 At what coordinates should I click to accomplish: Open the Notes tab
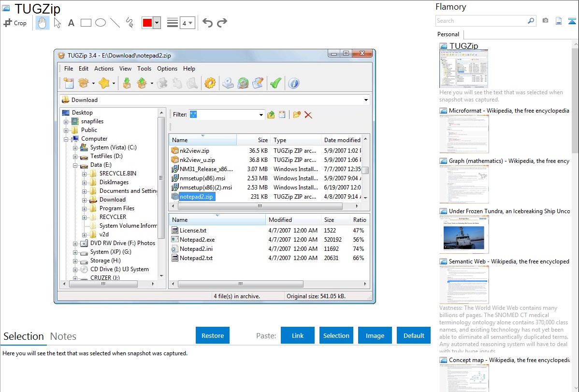[x=63, y=336]
